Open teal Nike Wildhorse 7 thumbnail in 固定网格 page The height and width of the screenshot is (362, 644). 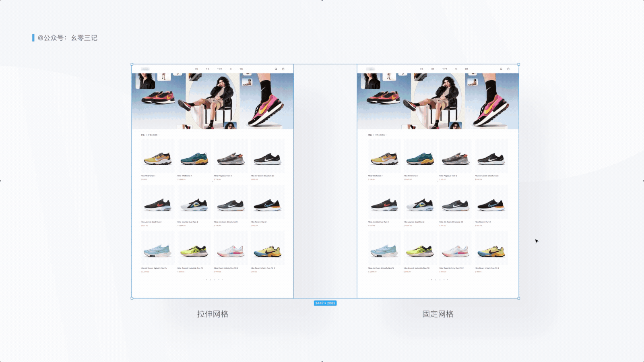pyautogui.click(x=420, y=156)
